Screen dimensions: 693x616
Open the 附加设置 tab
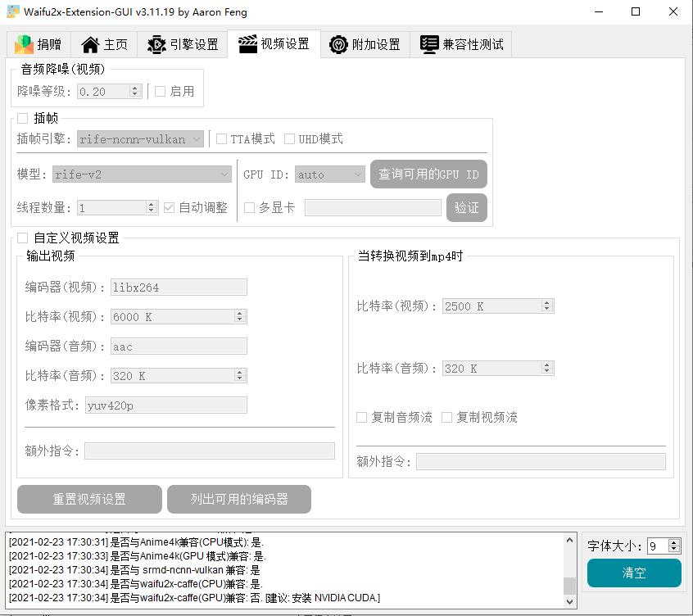point(365,44)
